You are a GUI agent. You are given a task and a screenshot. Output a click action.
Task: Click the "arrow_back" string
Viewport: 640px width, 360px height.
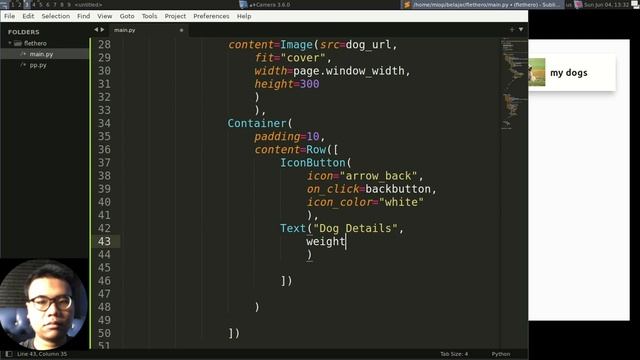[x=378, y=176]
